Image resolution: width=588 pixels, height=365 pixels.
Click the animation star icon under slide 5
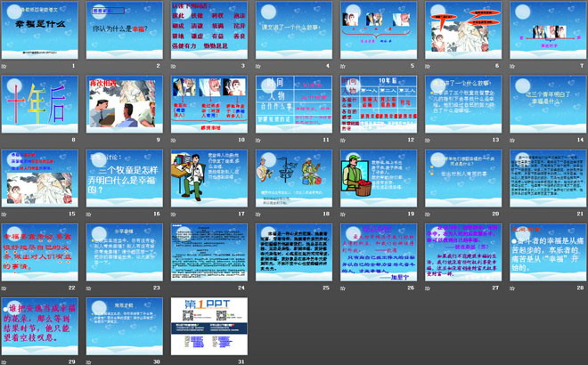pos(343,67)
